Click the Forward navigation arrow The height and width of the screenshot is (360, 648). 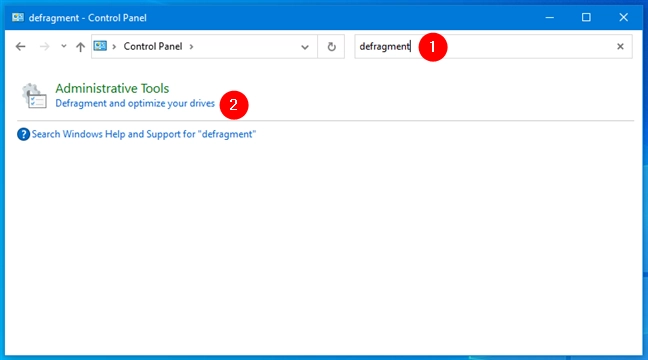(44, 47)
